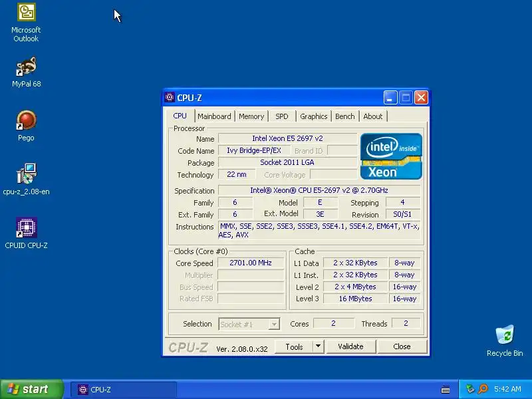Click the model value E
Viewport: 532px width, 399px height.
[320, 203]
